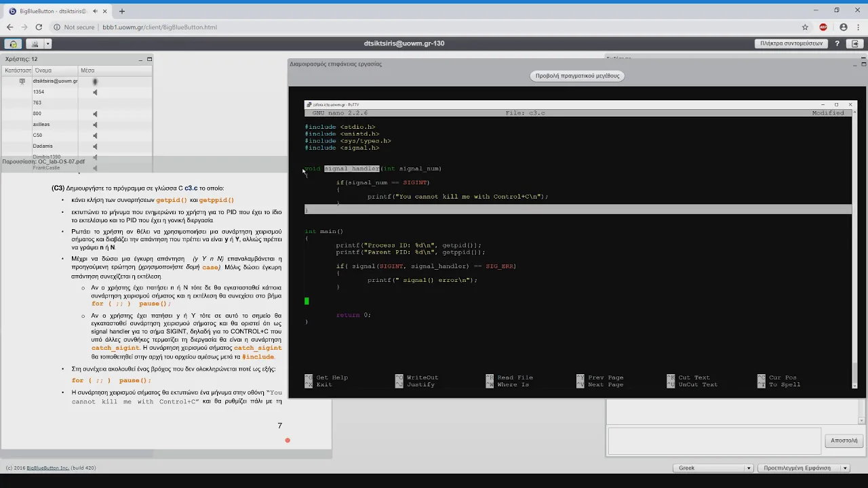
Task: Bookmark this page with the star icon
Action: (x=805, y=27)
